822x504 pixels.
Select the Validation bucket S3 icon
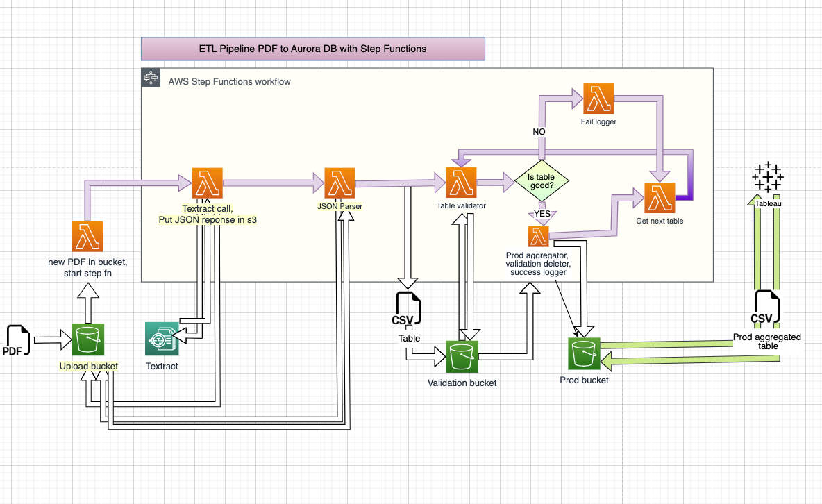[x=461, y=355]
